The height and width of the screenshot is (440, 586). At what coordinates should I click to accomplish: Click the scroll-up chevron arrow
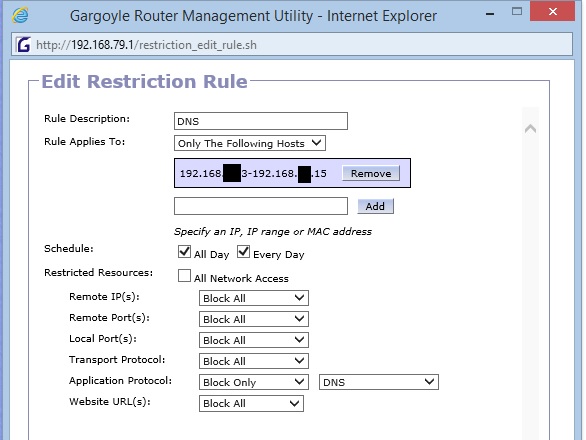point(530,129)
